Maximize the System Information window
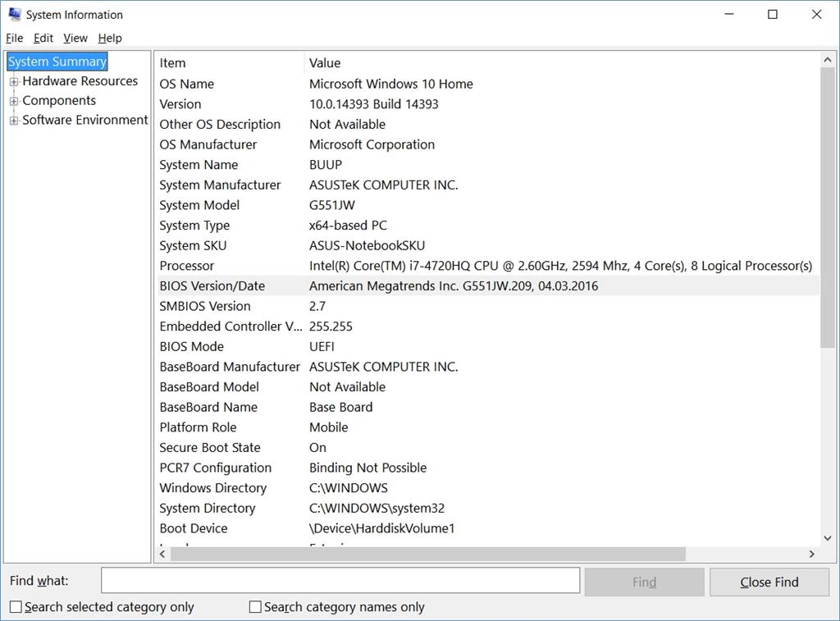840x621 pixels. [x=773, y=15]
